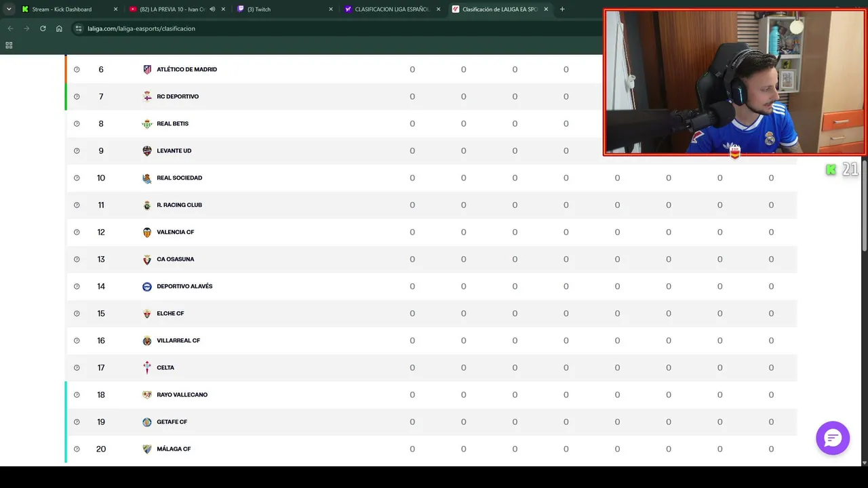Click the Real Betis crest

click(x=147, y=123)
